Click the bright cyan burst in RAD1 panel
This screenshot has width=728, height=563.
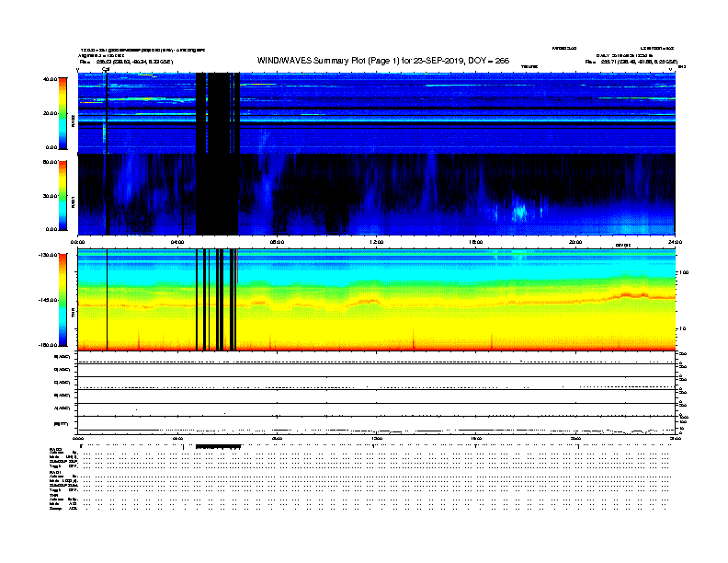(x=519, y=212)
